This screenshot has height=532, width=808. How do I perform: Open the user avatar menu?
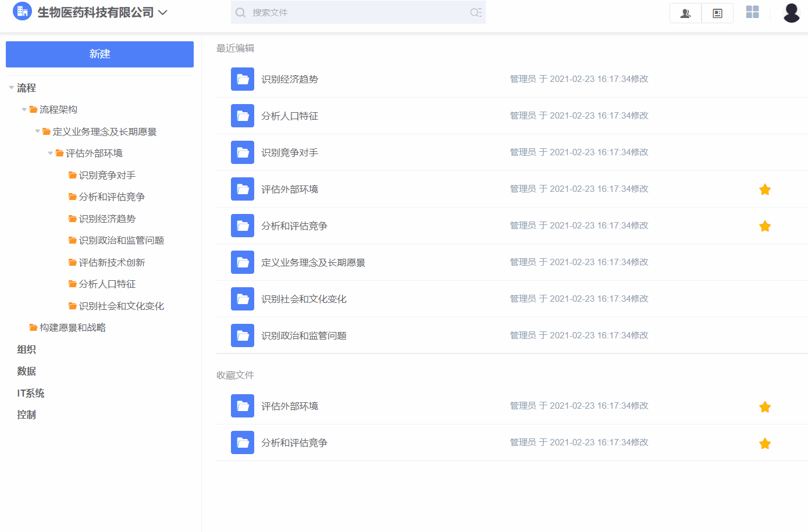point(791,12)
